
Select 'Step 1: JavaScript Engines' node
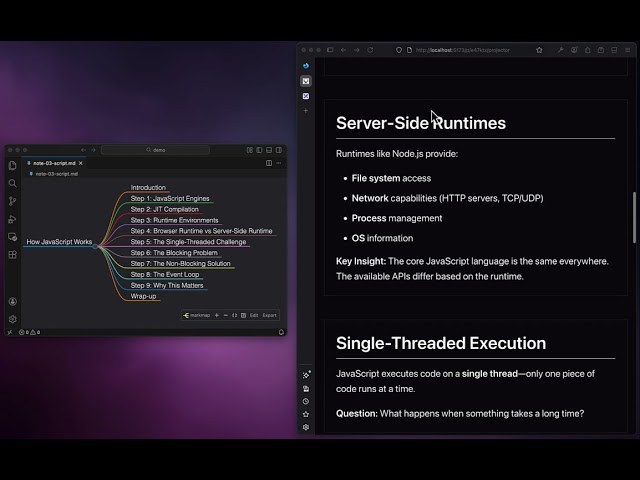click(x=170, y=198)
